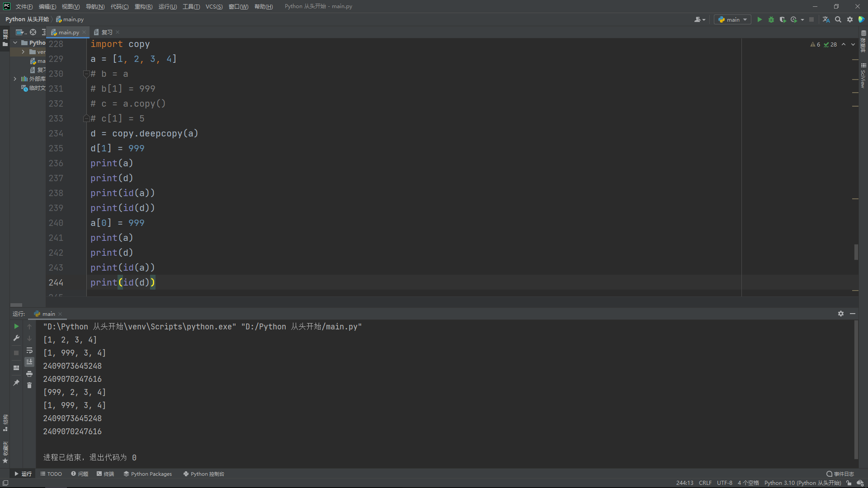Open the 代码(C) menu

(119, 6)
